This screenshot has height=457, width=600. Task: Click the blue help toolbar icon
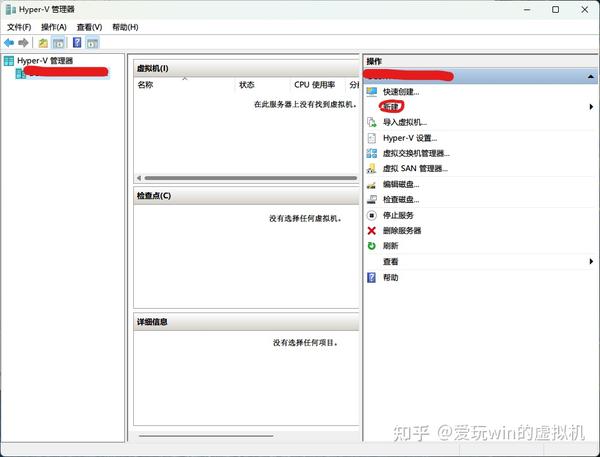[77, 42]
